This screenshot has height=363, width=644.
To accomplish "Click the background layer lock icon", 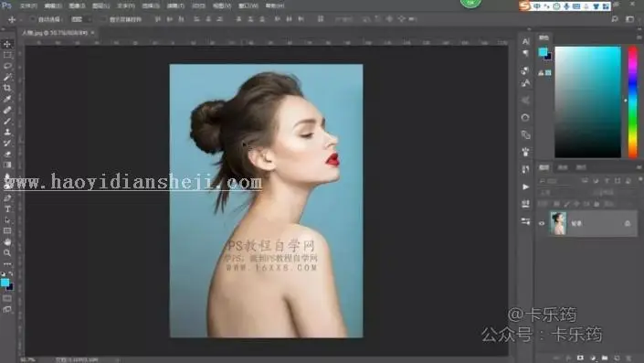I will [628, 223].
